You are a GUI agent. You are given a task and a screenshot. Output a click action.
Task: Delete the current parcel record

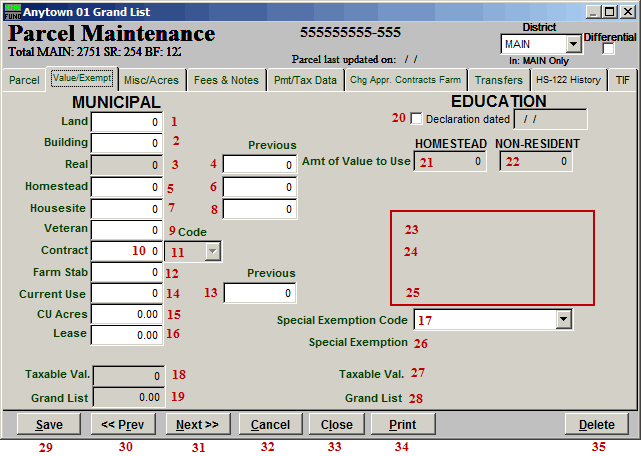click(x=597, y=425)
